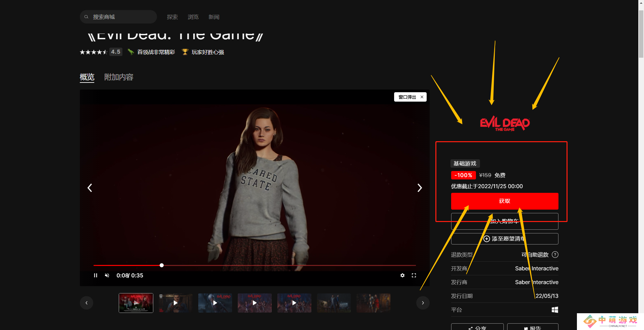Switch to the 附加内容 tab
The image size is (644, 330).
pos(119,77)
